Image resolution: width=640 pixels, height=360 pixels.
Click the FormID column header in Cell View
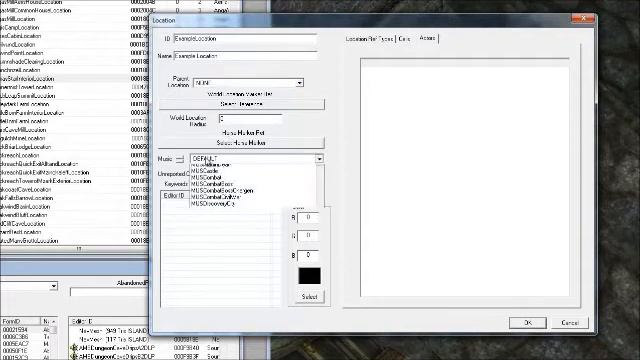pyautogui.click(x=20, y=321)
